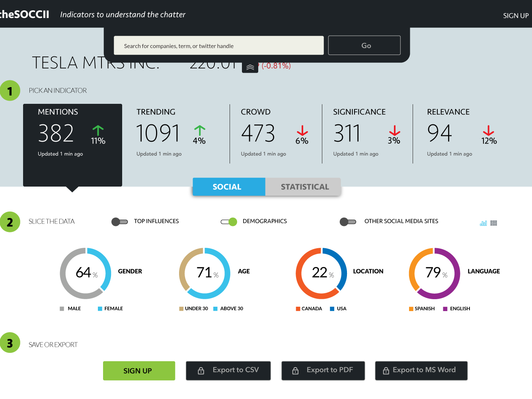The width and height of the screenshot is (532, 399).
Task: Click the red down arrow under Relevance
Action: (489, 130)
